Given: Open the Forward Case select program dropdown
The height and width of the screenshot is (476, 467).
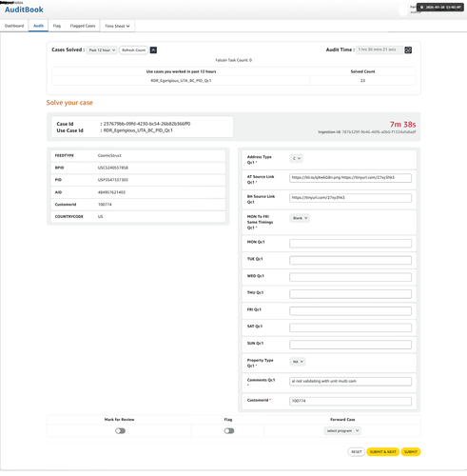Looking at the screenshot, I should pyautogui.click(x=342, y=431).
